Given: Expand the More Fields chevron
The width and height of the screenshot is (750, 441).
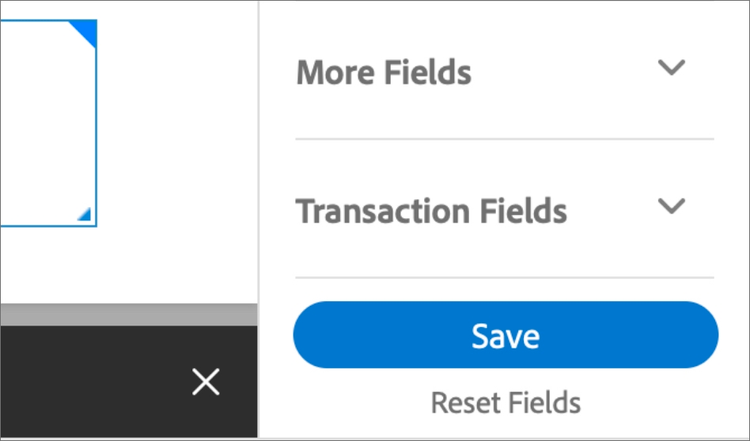Looking at the screenshot, I should (x=672, y=69).
